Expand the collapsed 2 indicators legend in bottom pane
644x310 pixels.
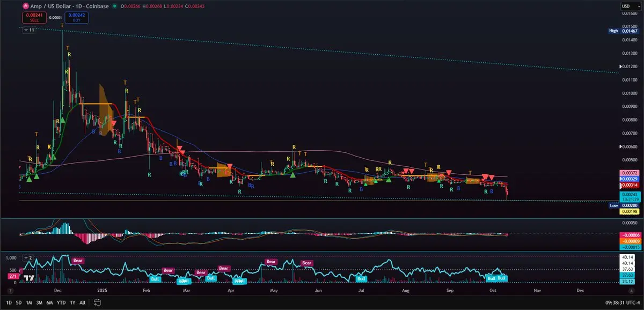click(x=29, y=257)
